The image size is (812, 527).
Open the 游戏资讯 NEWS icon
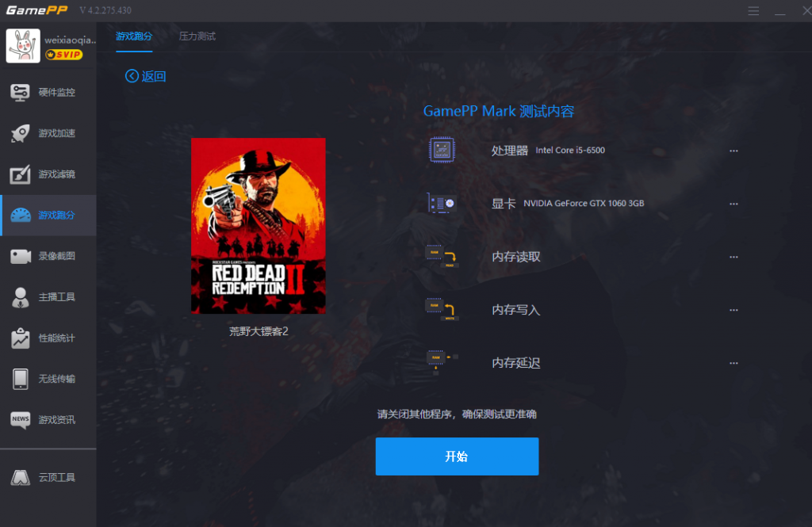20,420
